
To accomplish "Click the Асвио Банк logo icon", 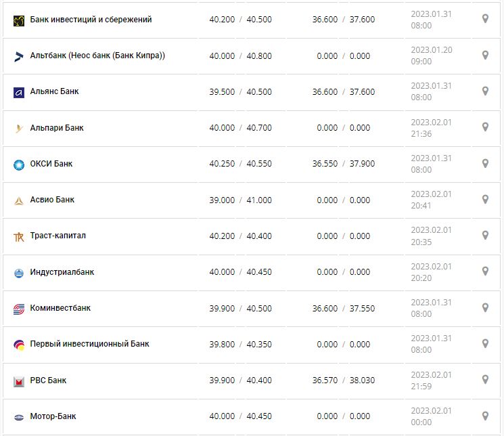I will tap(19, 200).
